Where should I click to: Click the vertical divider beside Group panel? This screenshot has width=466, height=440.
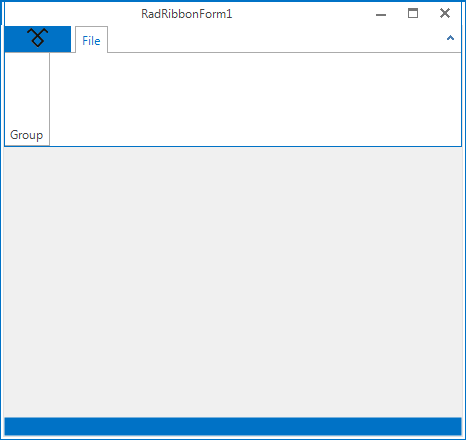click(x=49, y=99)
